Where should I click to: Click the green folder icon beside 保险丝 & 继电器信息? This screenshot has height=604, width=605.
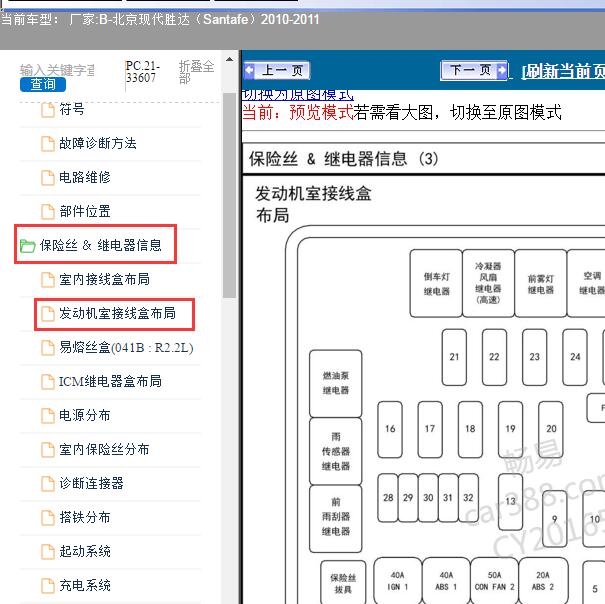coord(27,246)
